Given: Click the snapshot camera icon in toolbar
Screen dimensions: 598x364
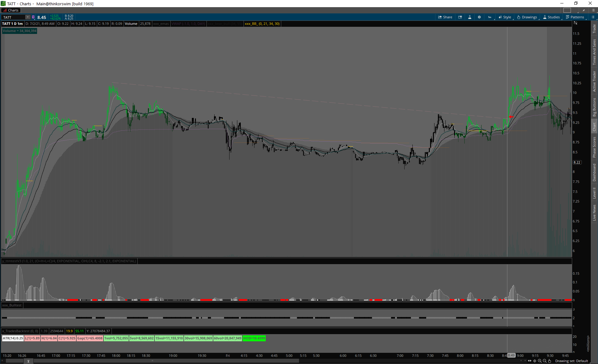Looking at the screenshot, I should [x=460, y=17].
